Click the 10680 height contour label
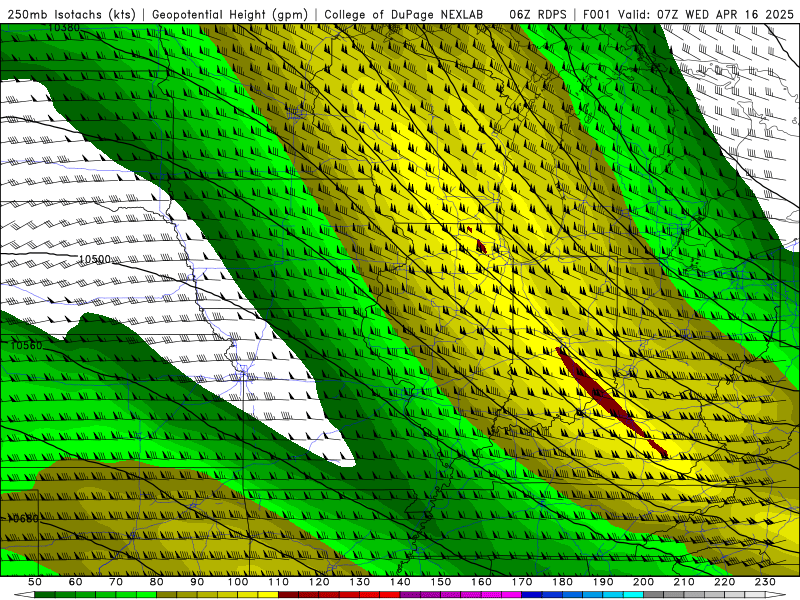Viewport: 800px width, 600px height. 23,519
